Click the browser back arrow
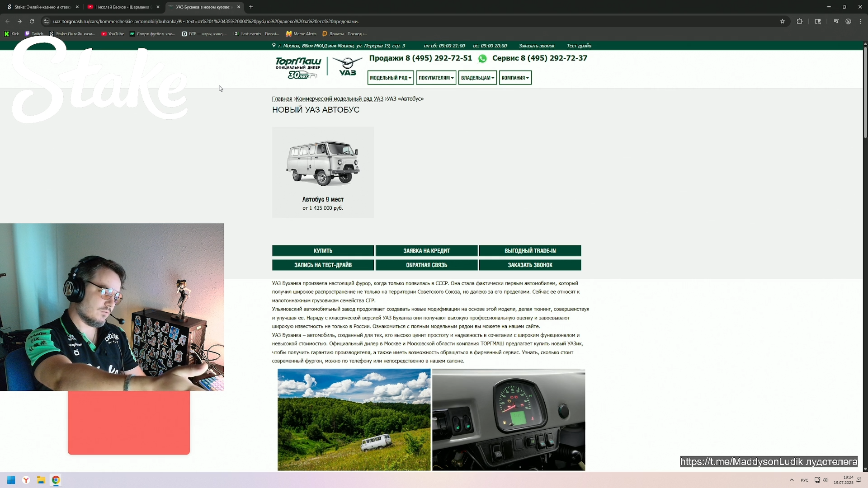The image size is (868, 488). tap(7, 21)
